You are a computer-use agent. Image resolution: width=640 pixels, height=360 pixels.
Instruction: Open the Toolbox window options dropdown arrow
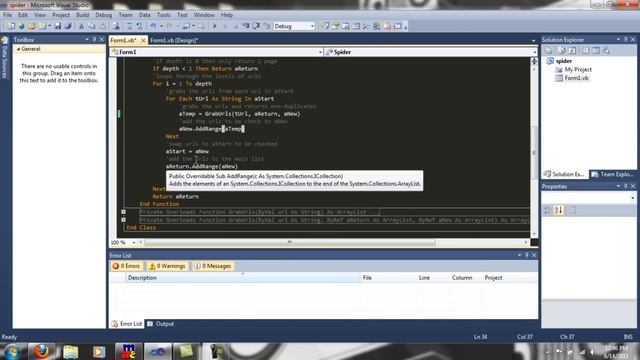pos(87,40)
